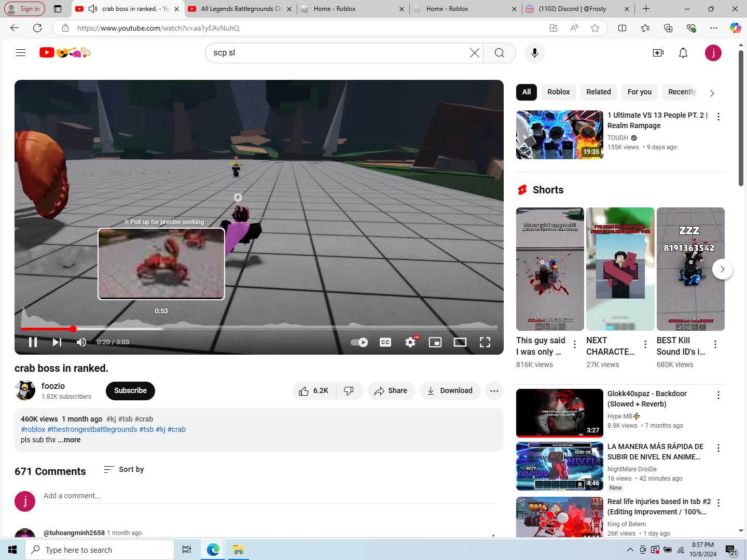Open Edge Copilot sidebar icon
Screen dimensions: 747x560
(735, 28)
